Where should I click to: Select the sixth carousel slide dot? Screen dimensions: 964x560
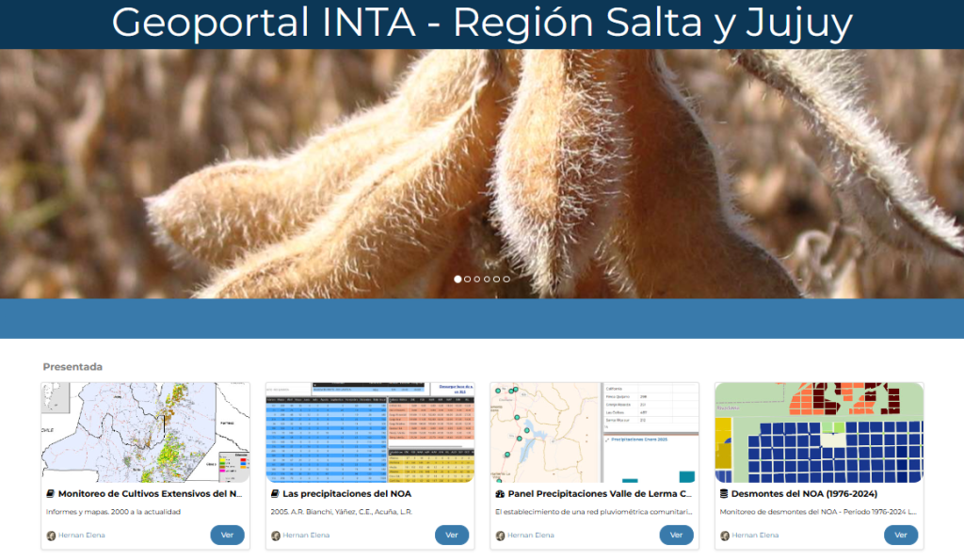pos(506,280)
